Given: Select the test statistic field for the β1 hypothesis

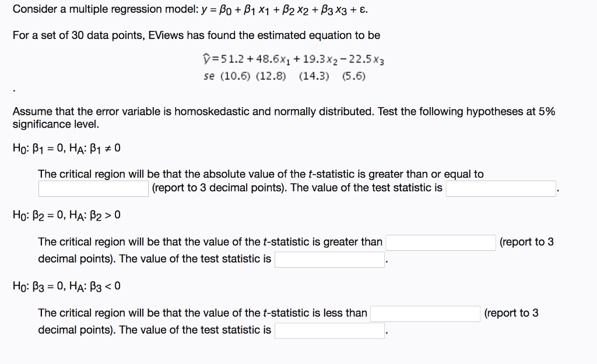Looking at the screenshot, I should point(501,189).
